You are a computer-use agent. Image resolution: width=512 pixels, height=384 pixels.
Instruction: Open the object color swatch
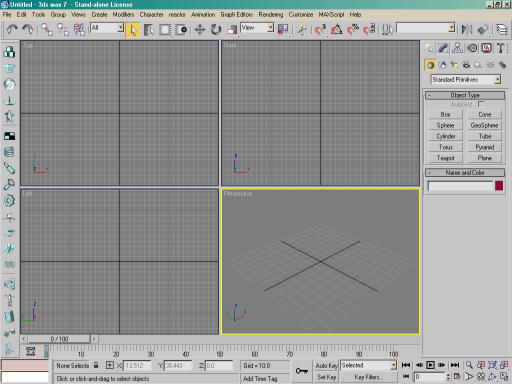pyautogui.click(x=499, y=186)
